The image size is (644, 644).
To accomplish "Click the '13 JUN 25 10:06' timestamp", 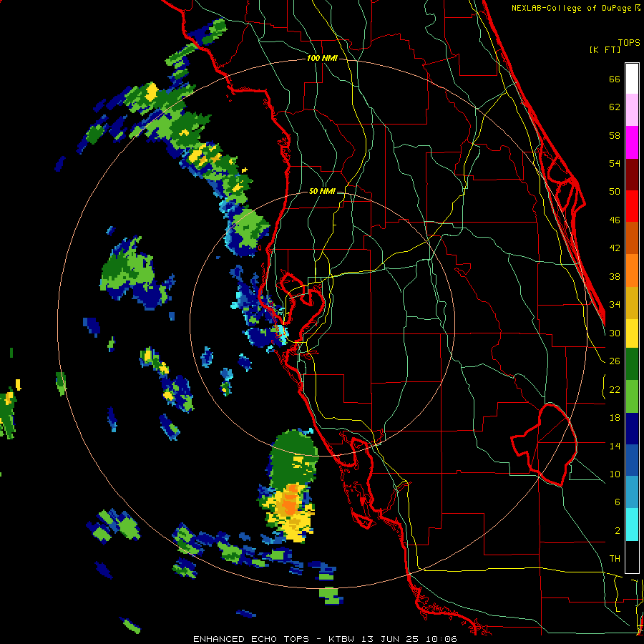I will 409,639.
